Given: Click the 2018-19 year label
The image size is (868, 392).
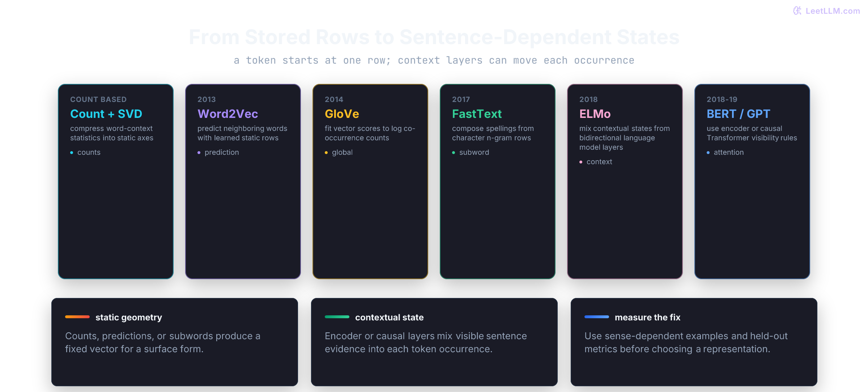Looking at the screenshot, I should (722, 99).
